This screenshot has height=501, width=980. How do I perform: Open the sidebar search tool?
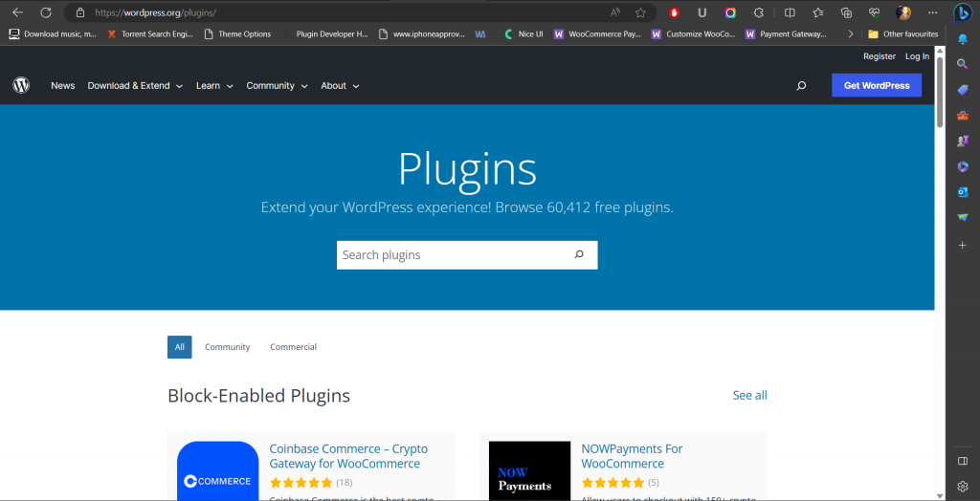(963, 64)
